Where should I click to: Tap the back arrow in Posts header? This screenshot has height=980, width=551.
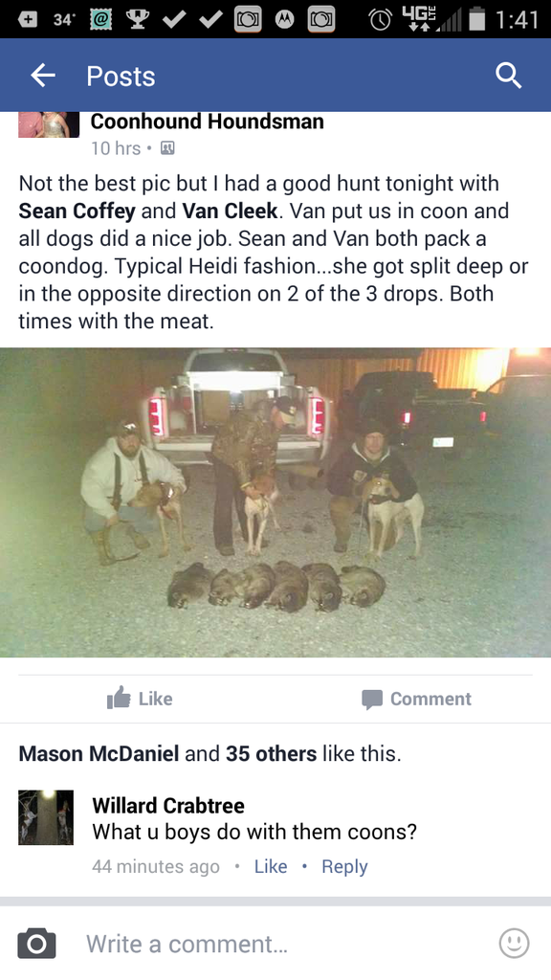[x=43, y=76]
